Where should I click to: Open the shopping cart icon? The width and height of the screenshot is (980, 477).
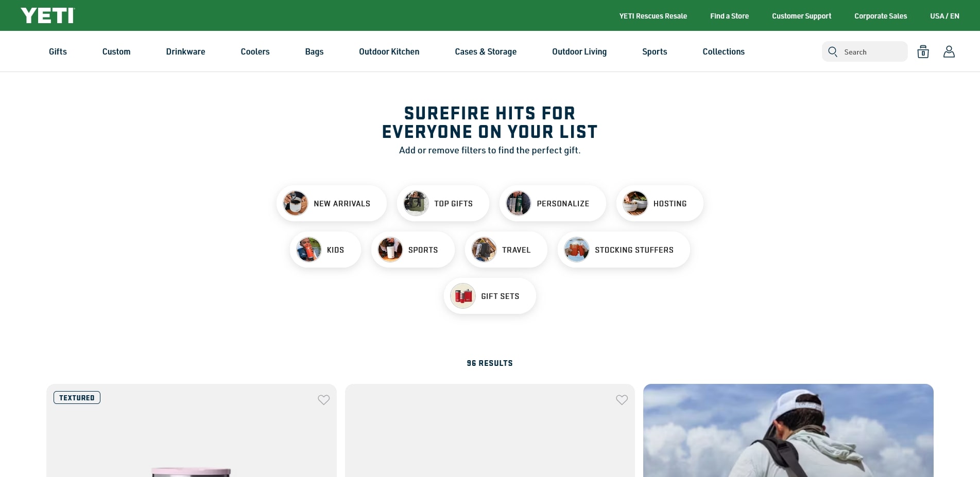(x=923, y=51)
